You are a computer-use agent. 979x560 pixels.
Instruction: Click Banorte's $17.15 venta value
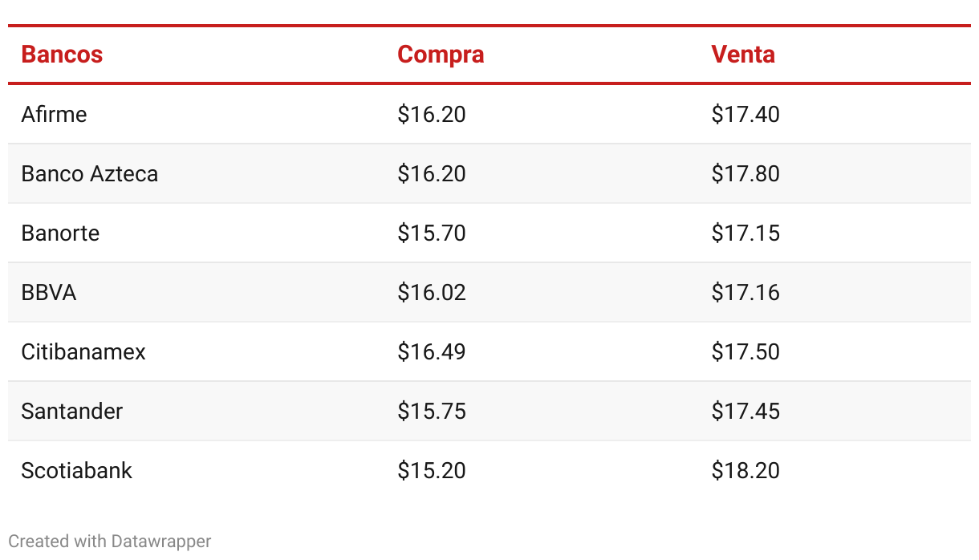(745, 233)
